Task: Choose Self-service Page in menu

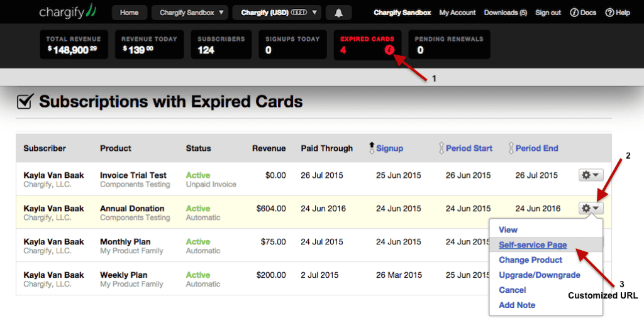Action: 533,245
